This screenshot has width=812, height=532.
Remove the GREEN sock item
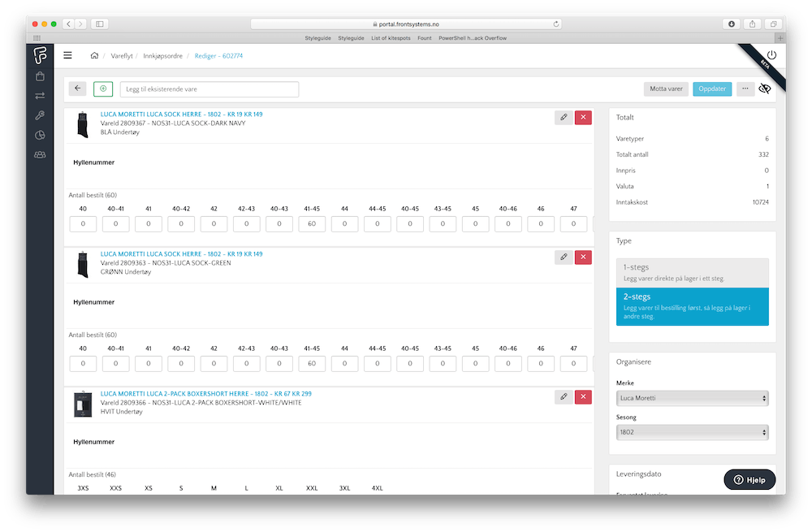tap(583, 257)
